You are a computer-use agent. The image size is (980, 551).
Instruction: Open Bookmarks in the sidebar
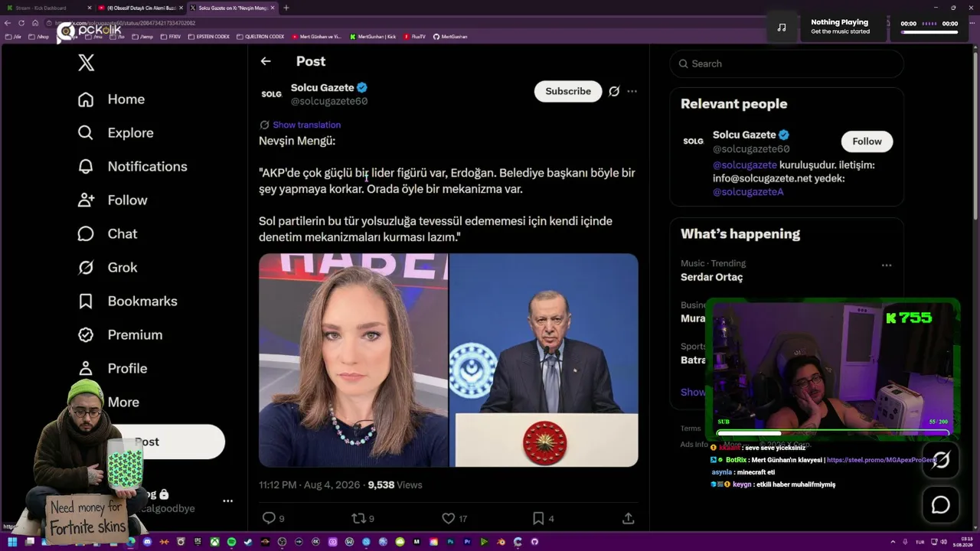[127, 302]
